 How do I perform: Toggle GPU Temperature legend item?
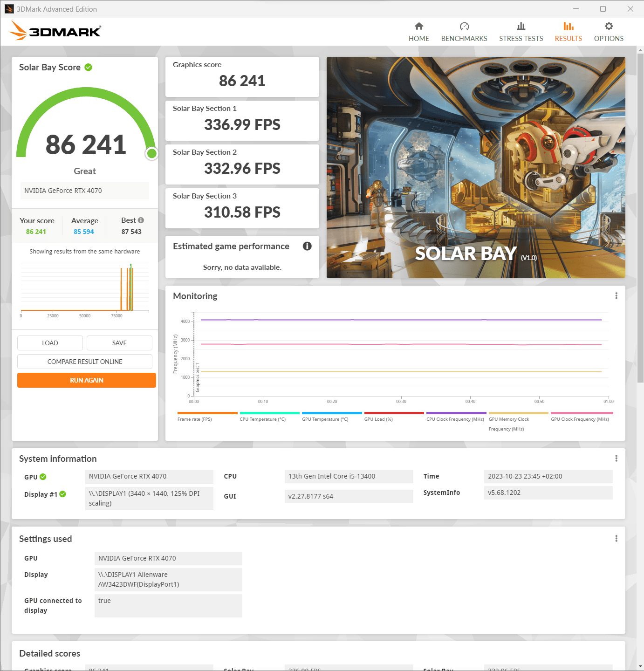[332, 417]
